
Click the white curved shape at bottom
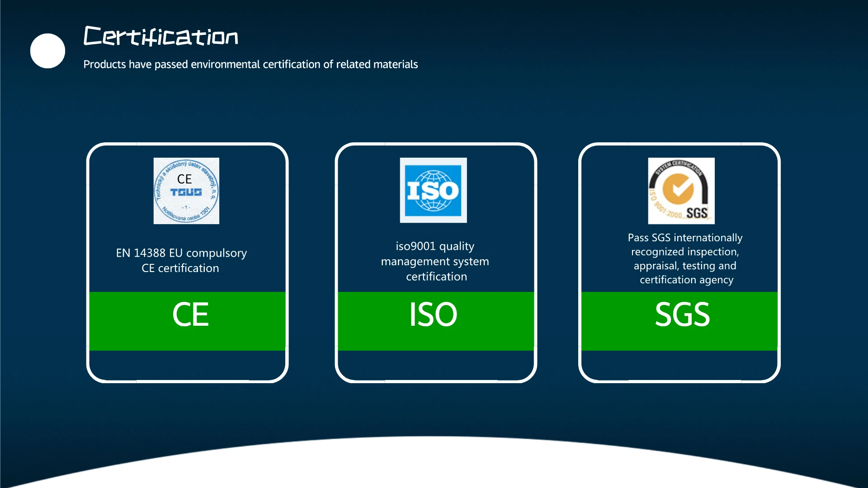434,465
